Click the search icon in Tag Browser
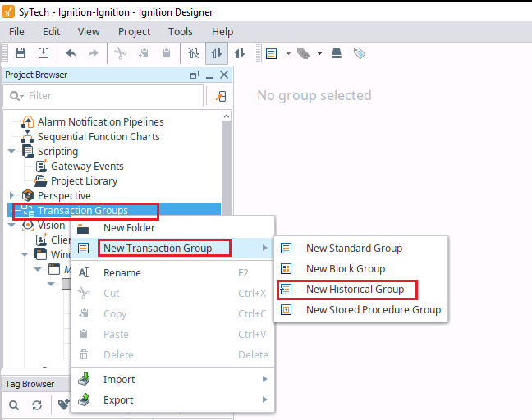The width and height of the screenshot is (532, 420). [14, 404]
